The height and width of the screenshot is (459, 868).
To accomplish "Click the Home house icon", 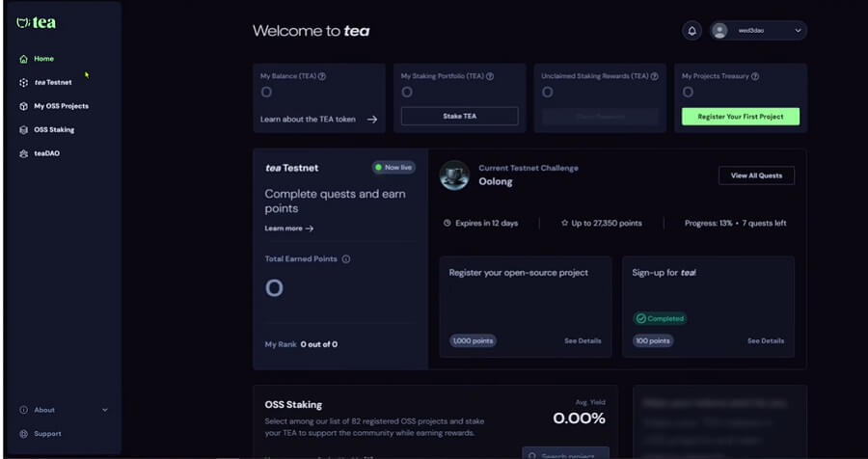I will click(23, 59).
